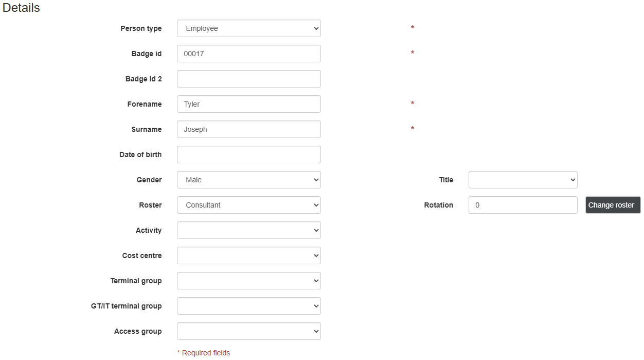644x360 pixels.
Task: Open the Person type dropdown
Action: [x=248, y=28]
